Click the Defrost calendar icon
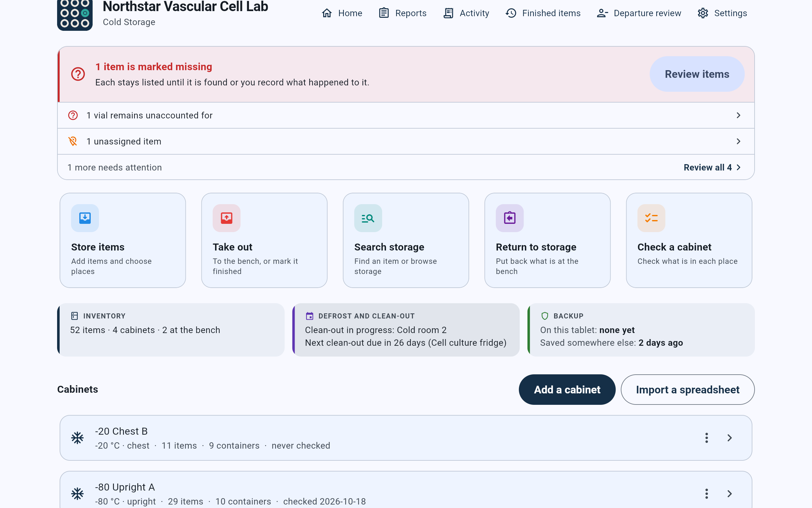Viewport: 812px width, 508px height. [x=309, y=316]
